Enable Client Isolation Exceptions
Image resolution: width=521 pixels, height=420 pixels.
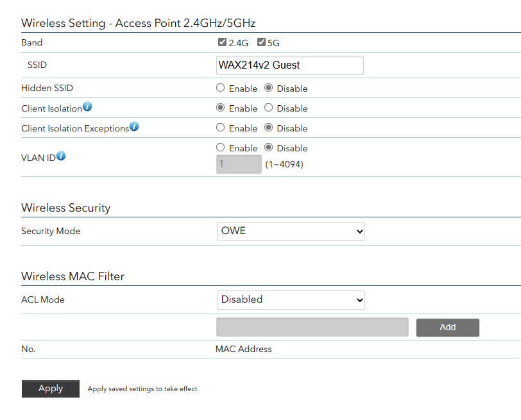coord(220,128)
